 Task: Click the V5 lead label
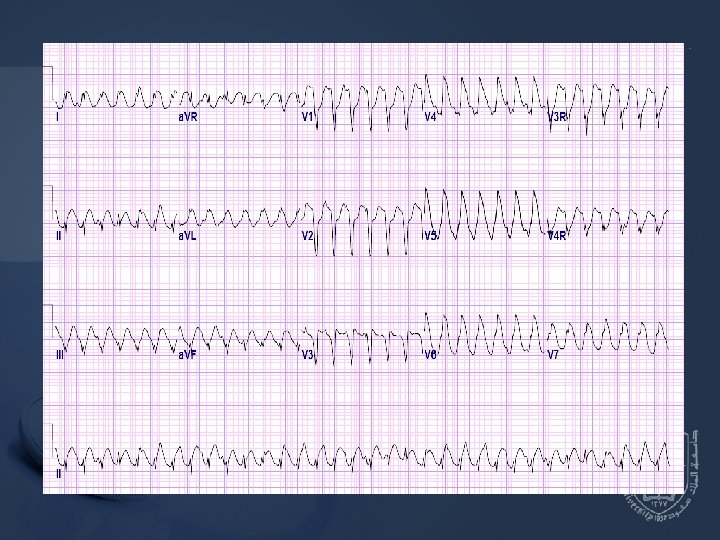431,236
